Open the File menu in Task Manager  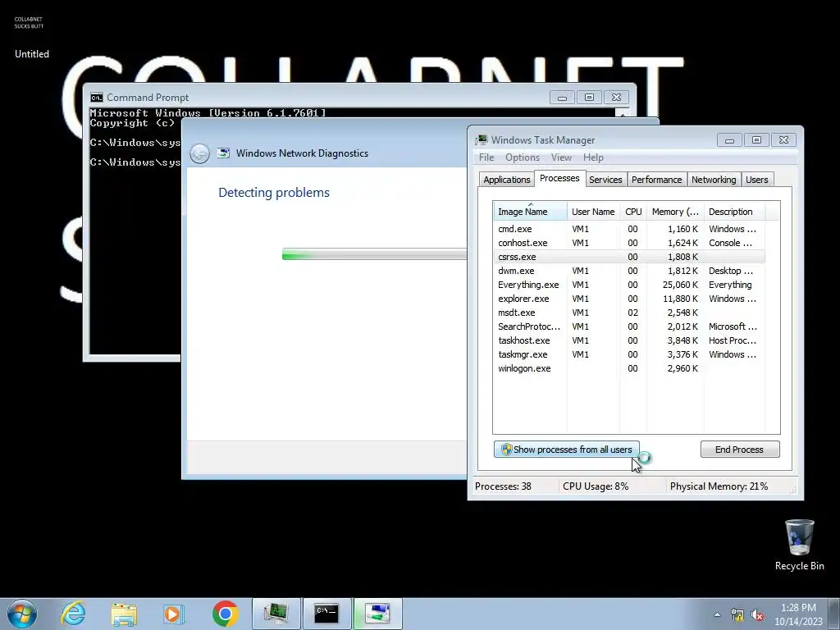tap(486, 157)
